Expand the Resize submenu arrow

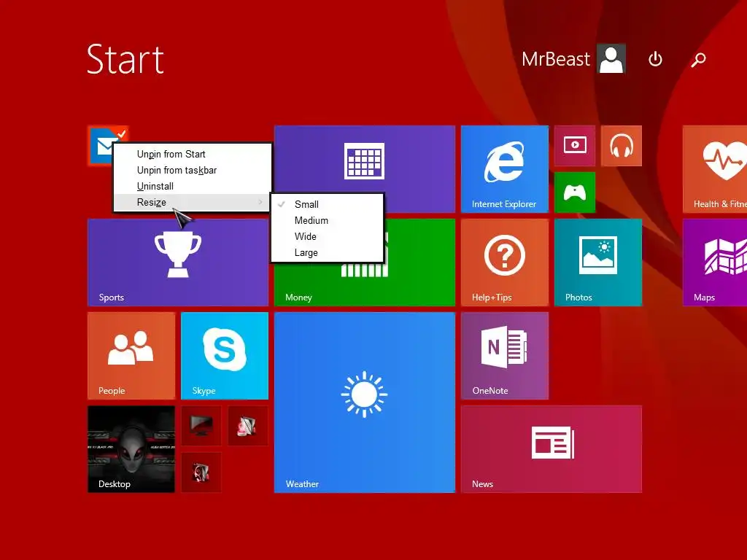coord(260,203)
